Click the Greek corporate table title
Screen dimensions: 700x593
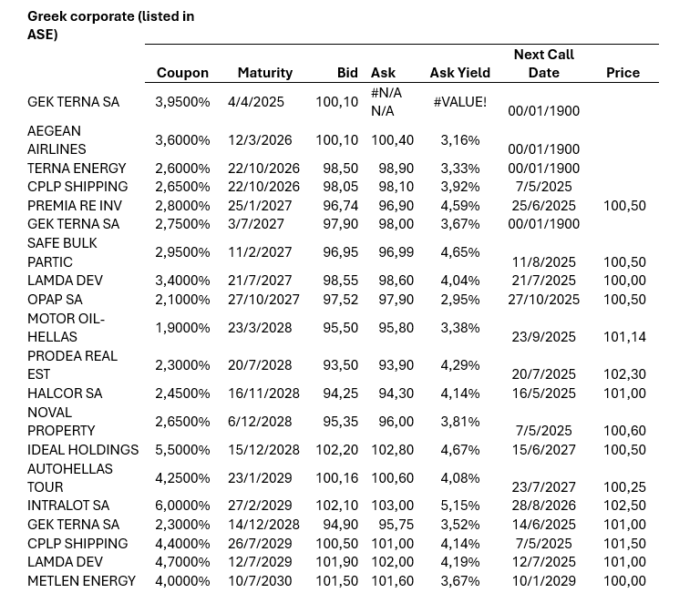click(x=110, y=26)
